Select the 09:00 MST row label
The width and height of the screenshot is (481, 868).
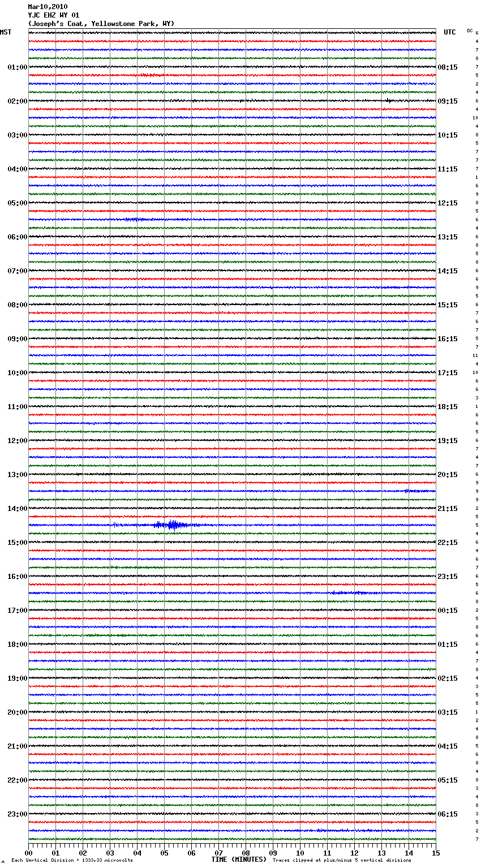click(18, 339)
